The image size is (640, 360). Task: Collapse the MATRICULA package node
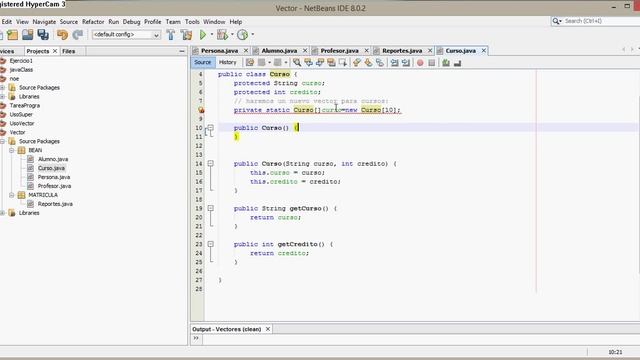pos(12,195)
